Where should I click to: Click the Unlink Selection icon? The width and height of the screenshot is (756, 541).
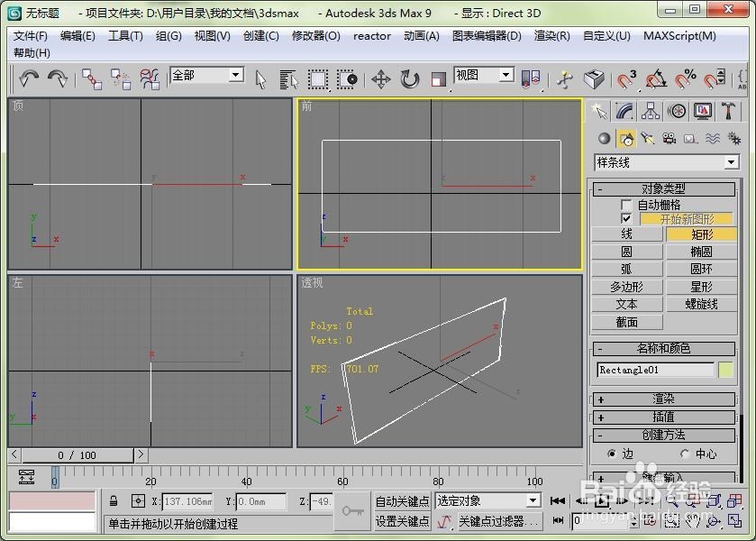tap(121, 78)
